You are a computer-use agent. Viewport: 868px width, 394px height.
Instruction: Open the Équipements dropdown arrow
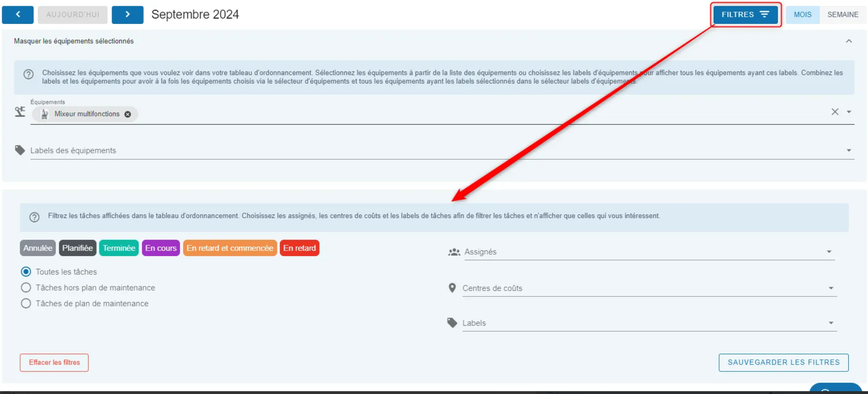point(849,112)
